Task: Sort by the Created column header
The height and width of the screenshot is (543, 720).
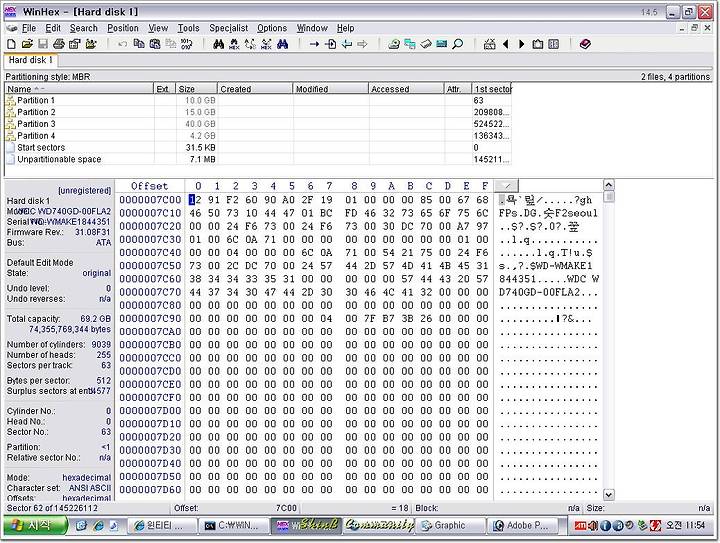Action: tap(255, 89)
